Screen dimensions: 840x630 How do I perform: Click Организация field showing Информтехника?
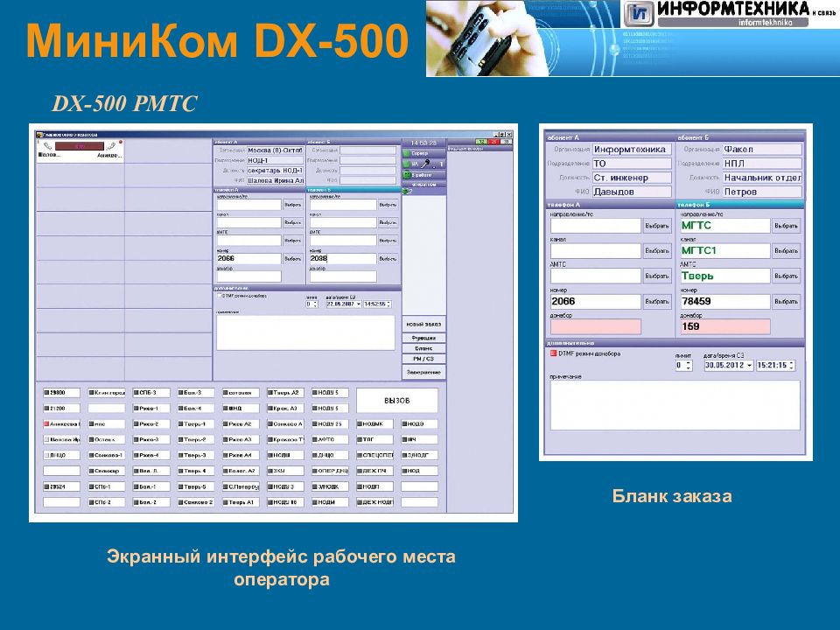click(x=632, y=150)
